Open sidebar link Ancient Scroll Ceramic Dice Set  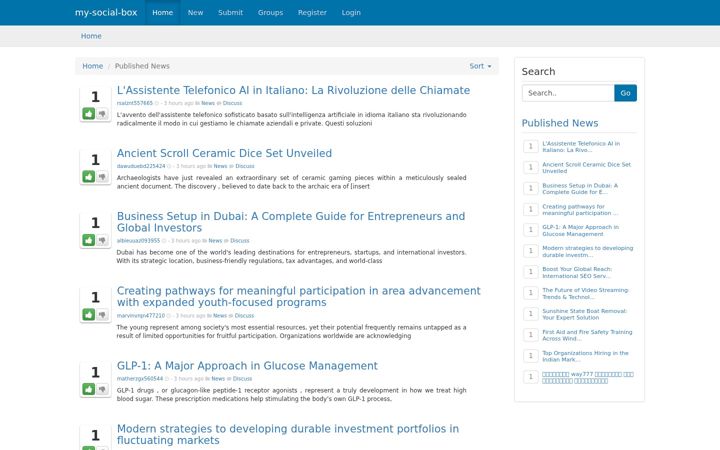(586, 168)
